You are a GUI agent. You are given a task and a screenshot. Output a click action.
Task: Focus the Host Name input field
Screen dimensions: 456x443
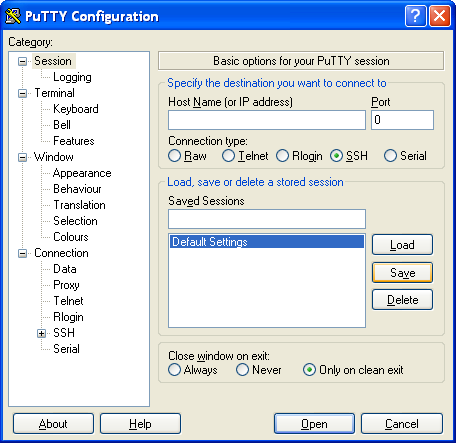click(x=267, y=120)
